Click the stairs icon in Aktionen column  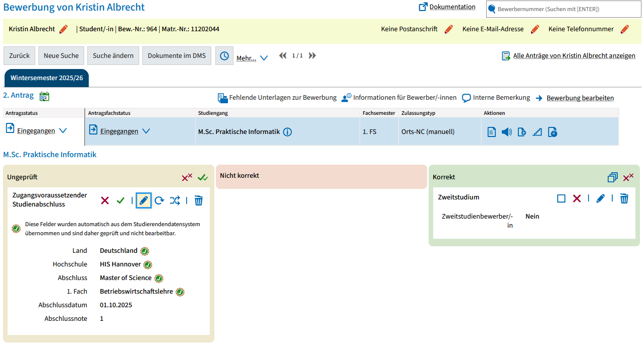click(x=537, y=132)
